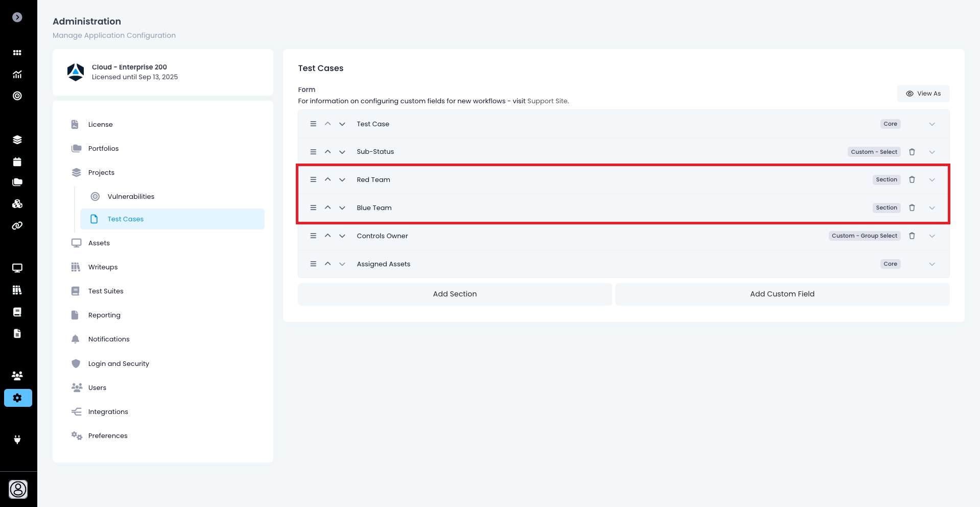Open settings gear in left sidebar
Screen dimensions: 980x507
coord(18,398)
